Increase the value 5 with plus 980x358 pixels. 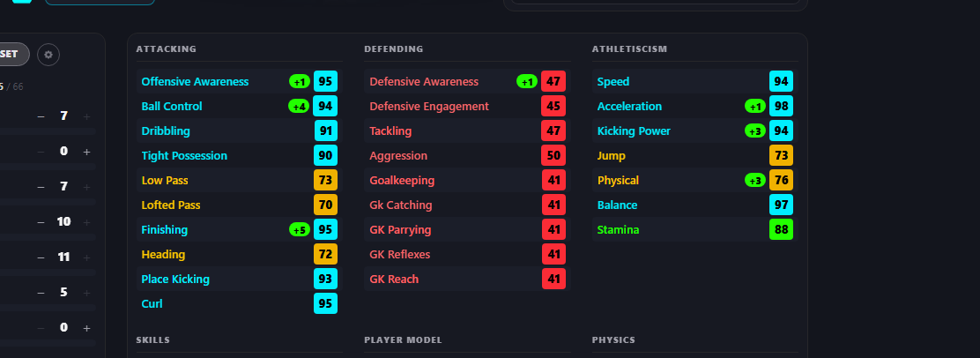pyautogui.click(x=87, y=293)
